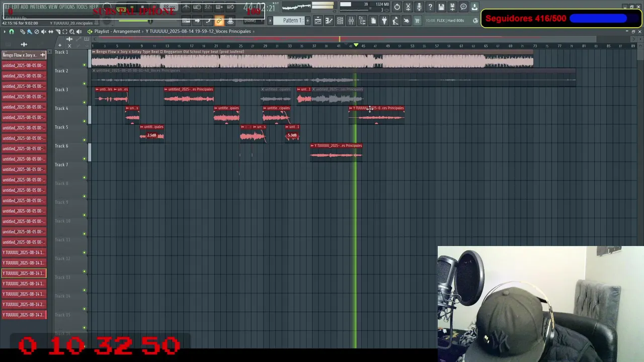644x362 pixels.
Task: Toggle the 3-2-1 recording countdown
Action: [208, 7]
